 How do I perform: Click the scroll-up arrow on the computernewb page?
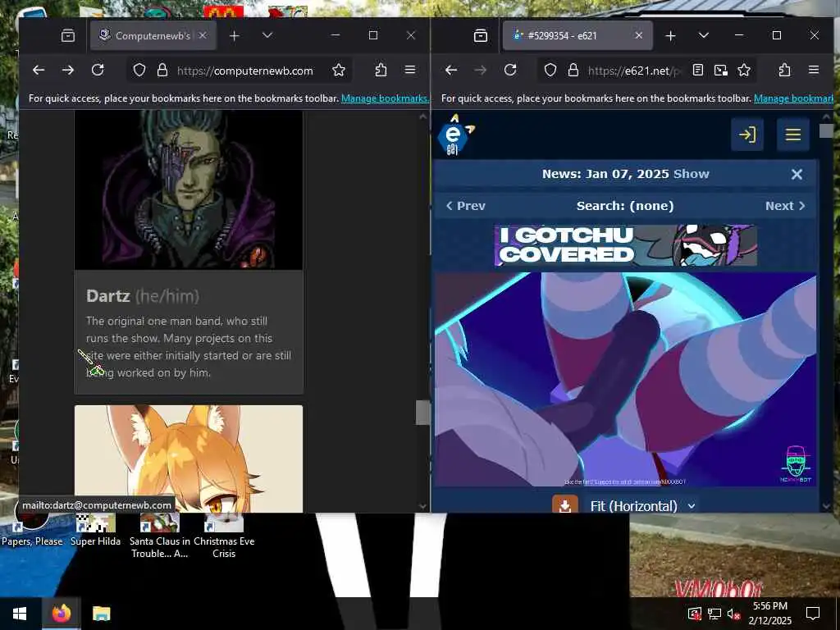(x=422, y=116)
